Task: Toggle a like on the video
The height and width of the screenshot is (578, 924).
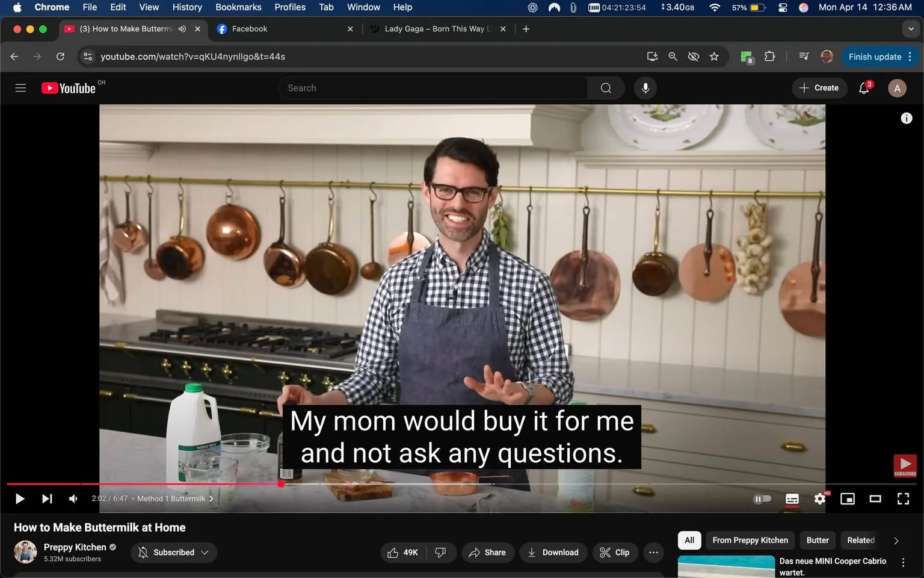Action: (x=398, y=552)
